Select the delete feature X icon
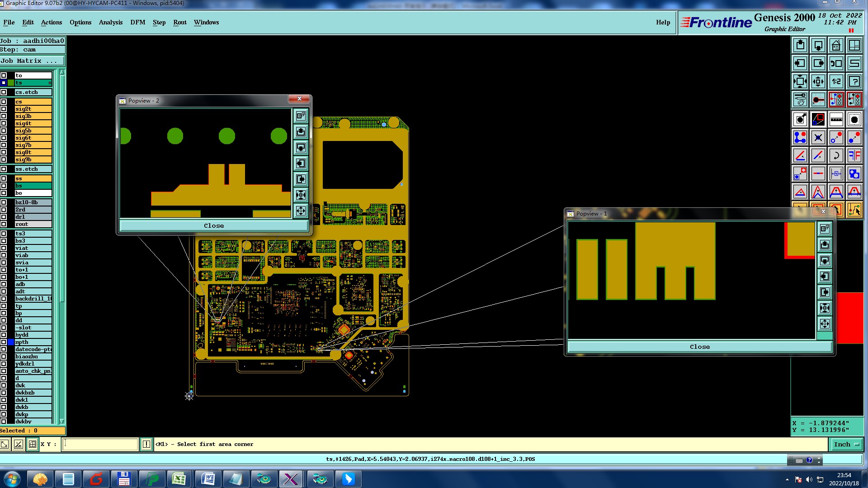 coord(818,137)
